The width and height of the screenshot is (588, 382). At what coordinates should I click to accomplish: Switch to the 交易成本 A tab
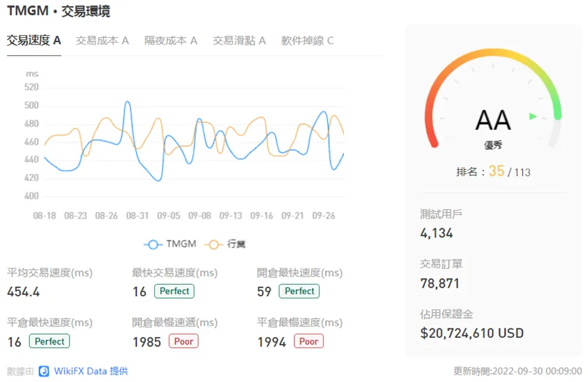[x=103, y=41]
